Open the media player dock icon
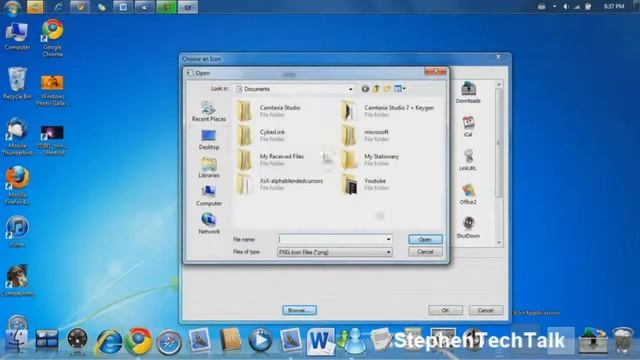This screenshot has width=640, height=360. (x=260, y=340)
